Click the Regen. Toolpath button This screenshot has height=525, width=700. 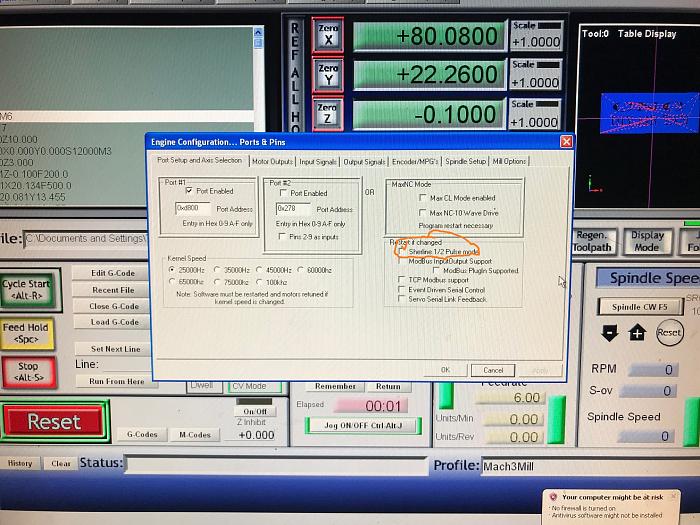coord(592,241)
